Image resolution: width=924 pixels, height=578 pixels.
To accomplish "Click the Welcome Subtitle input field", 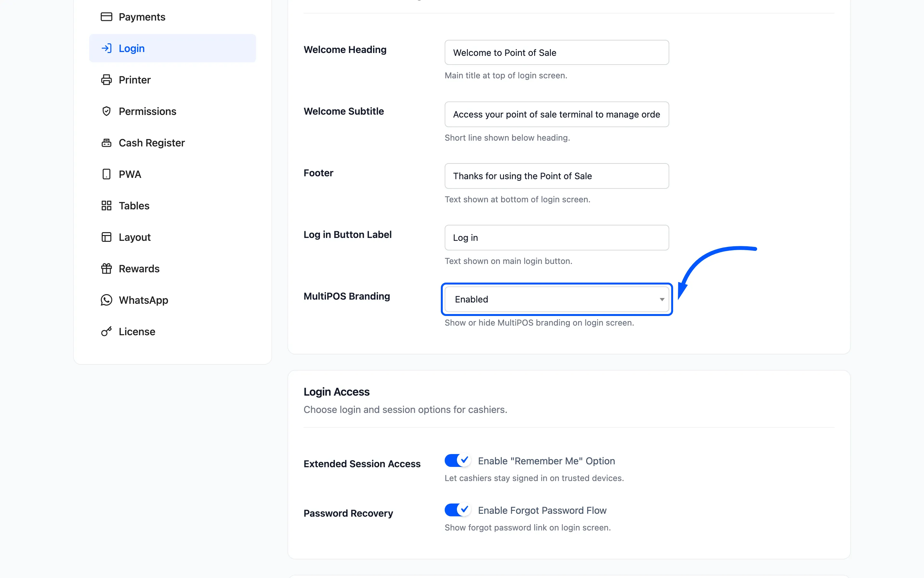I will point(557,114).
